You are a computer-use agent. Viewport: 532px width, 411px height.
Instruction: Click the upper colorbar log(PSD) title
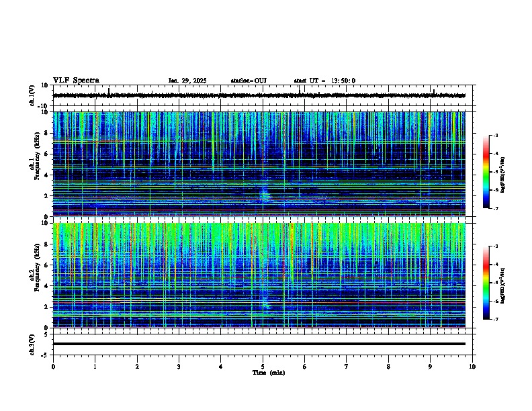click(503, 175)
